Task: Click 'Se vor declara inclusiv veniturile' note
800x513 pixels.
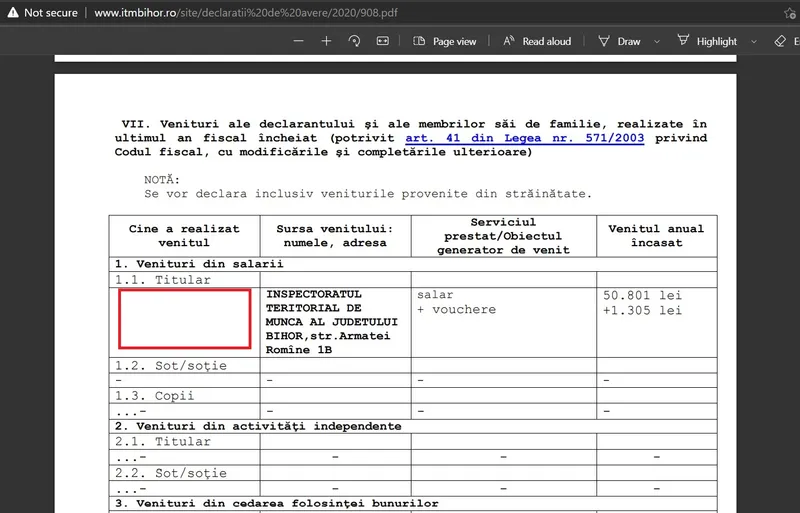Action: pyautogui.click(x=368, y=194)
